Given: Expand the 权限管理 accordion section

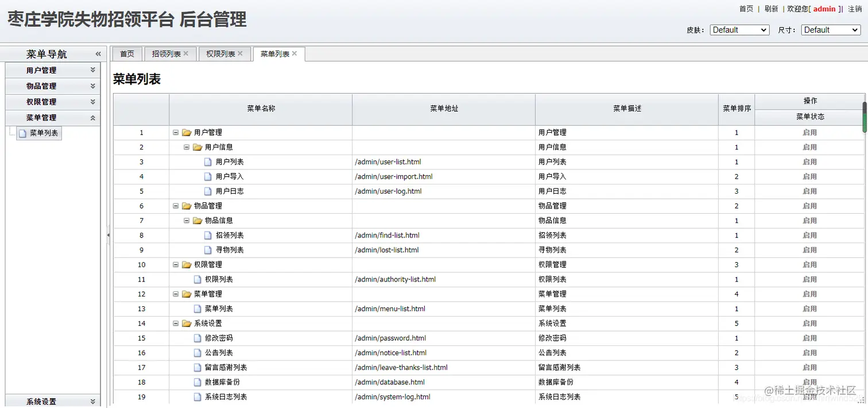Looking at the screenshot, I should pyautogui.click(x=92, y=102).
